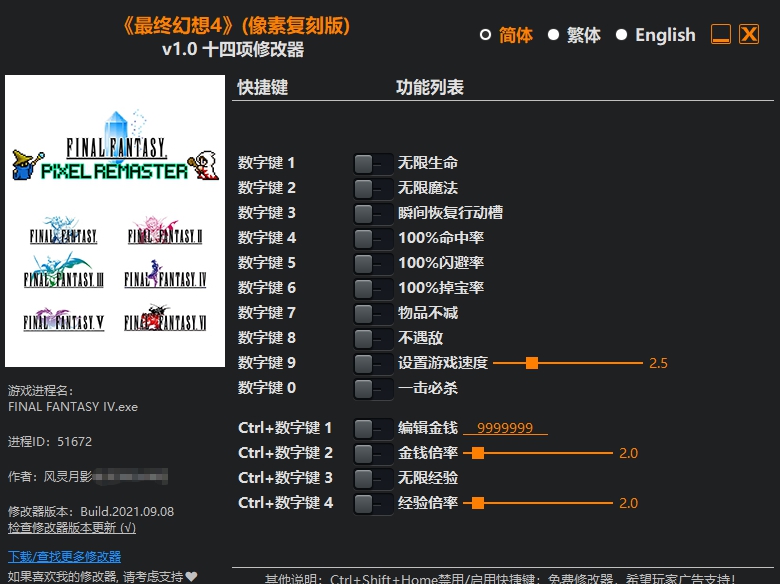Turn on 100%掉宝率 switch
780x584 pixels.
[373, 289]
